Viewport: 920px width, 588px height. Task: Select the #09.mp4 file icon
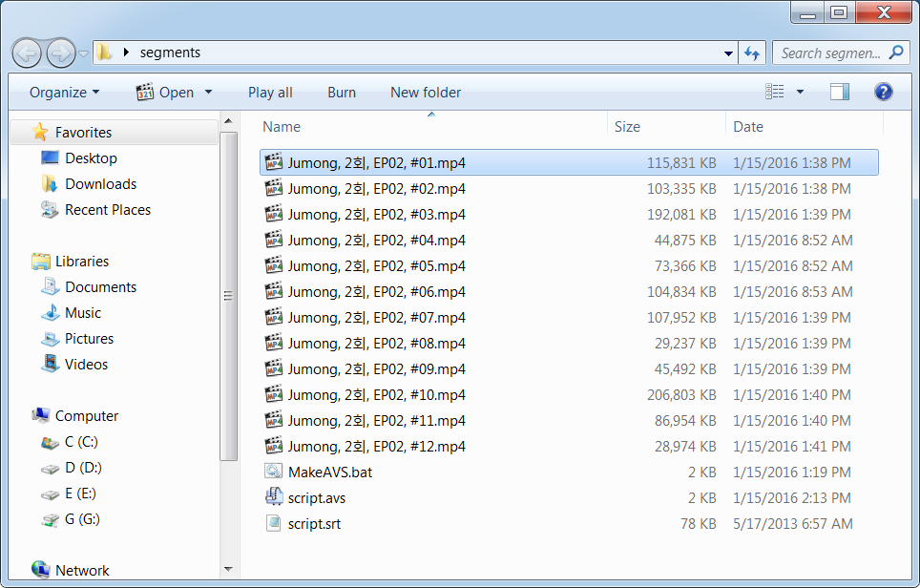click(274, 368)
